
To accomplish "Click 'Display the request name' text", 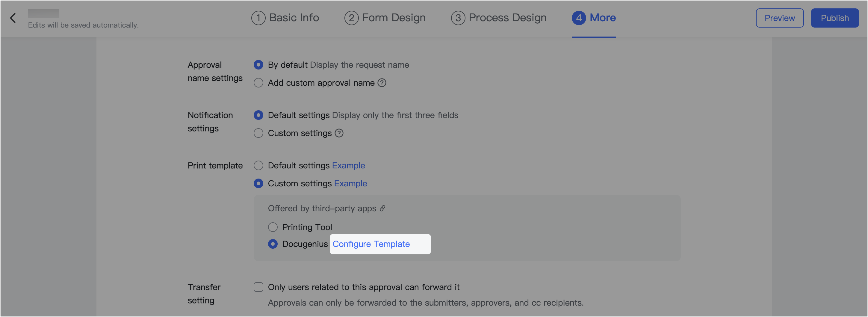I will [x=359, y=65].
